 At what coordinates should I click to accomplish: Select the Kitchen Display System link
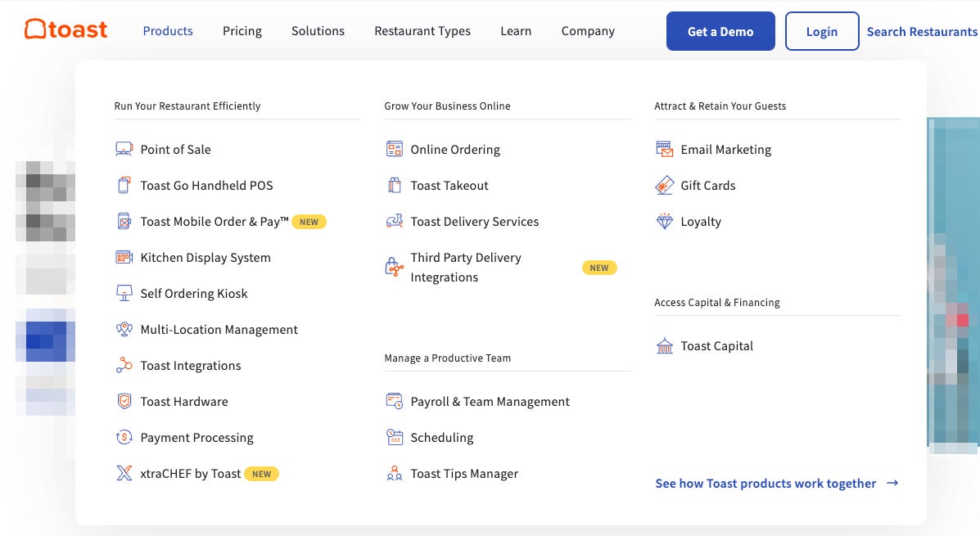[205, 258]
